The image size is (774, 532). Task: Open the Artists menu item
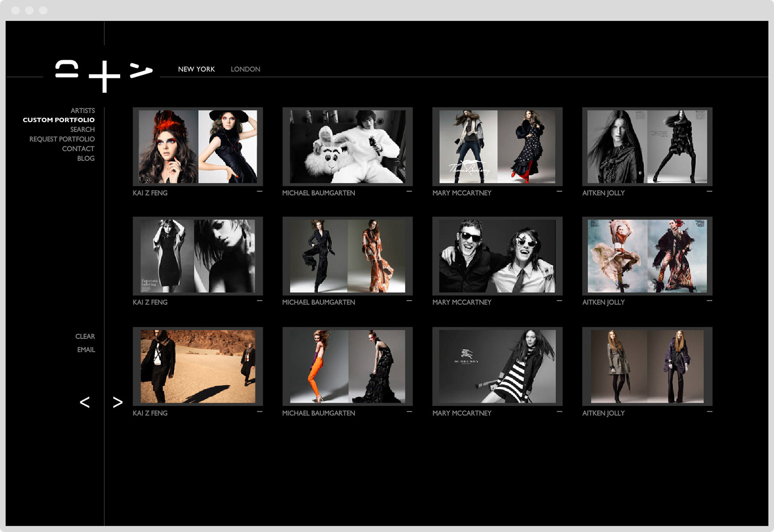83,110
